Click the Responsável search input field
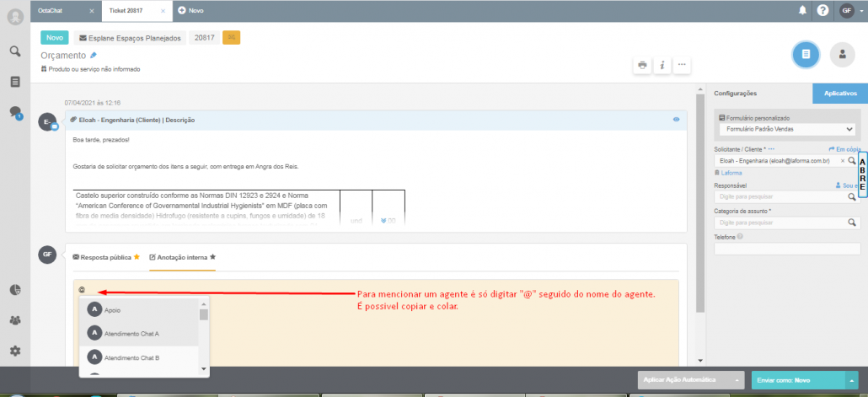 point(779,196)
